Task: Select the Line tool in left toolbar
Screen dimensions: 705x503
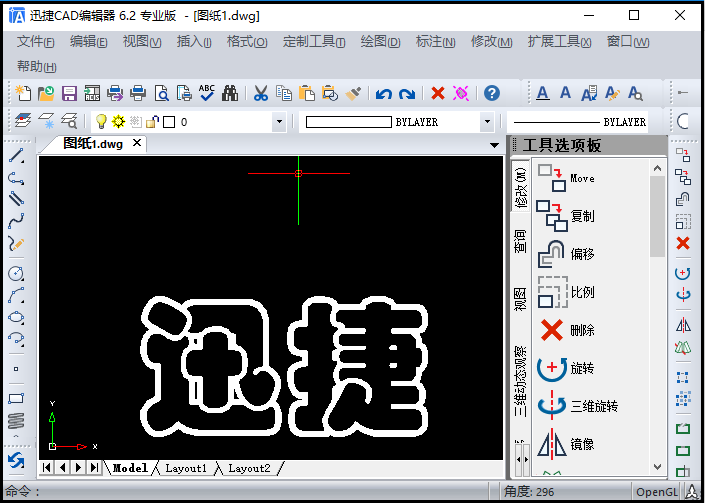Action: click(16, 156)
